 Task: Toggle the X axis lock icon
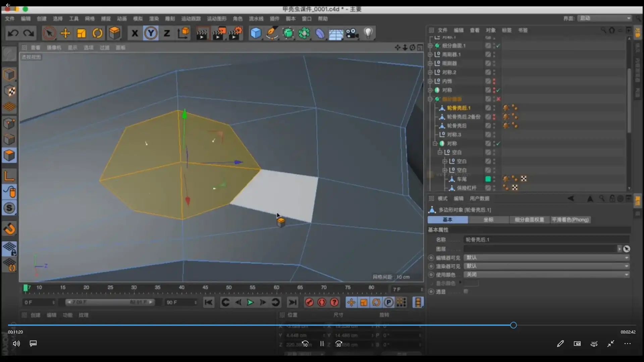[x=135, y=33]
